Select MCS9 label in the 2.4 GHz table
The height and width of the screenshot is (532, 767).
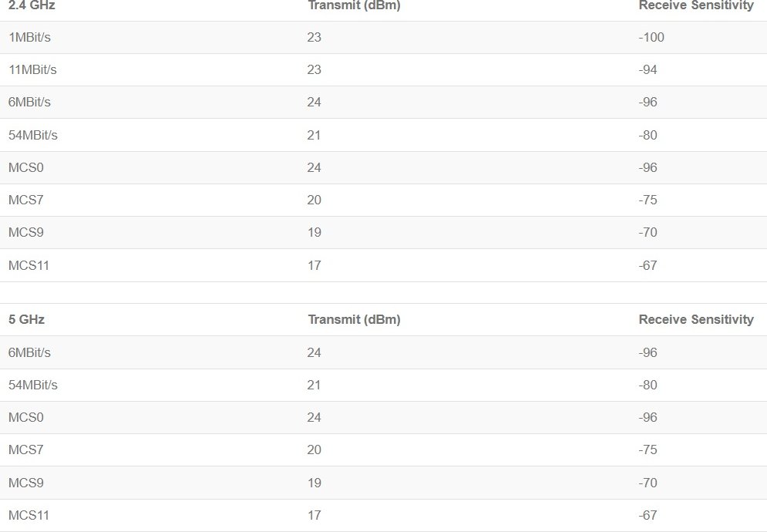click(x=25, y=232)
